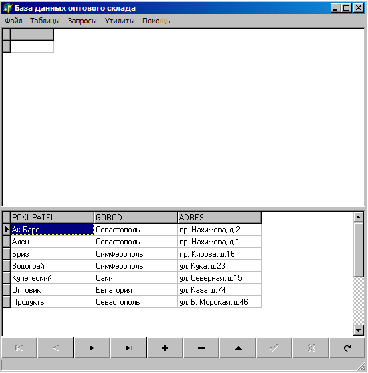The image size is (368, 373).
Task: Delete the current record with the minus button
Action: click(201, 348)
